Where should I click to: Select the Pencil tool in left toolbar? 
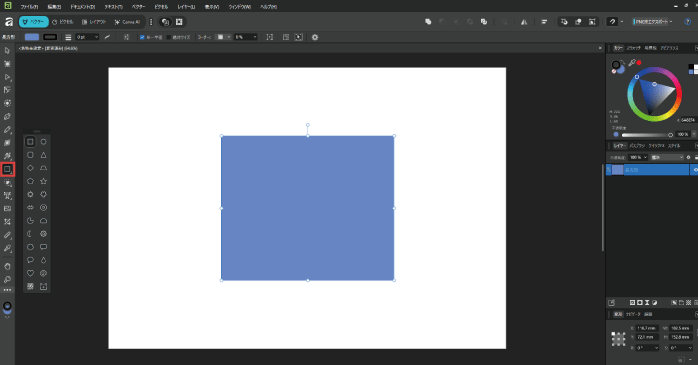7,130
